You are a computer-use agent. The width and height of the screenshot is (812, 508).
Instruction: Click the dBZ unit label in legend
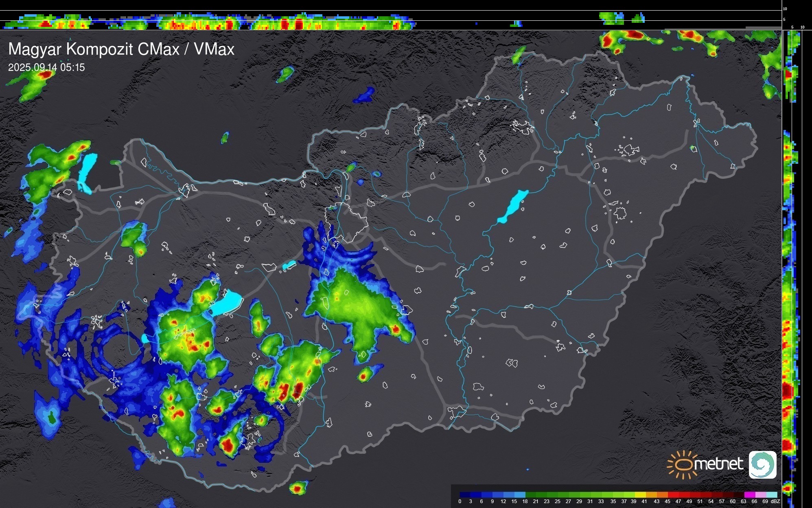click(x=775, y=501)
